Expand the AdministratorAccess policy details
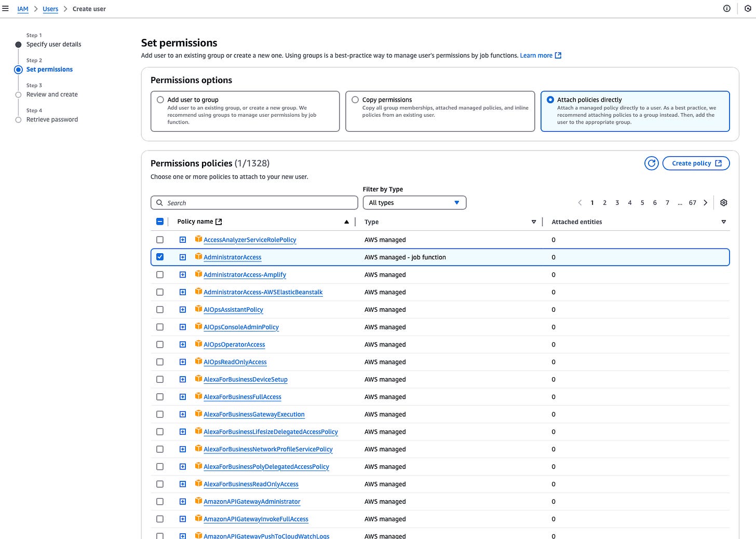 tap(183, 257)
